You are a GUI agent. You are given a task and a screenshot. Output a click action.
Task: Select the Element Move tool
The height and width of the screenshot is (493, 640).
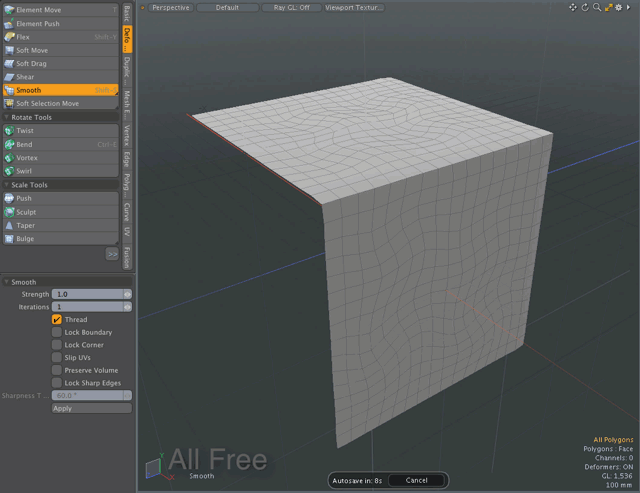[x=60, y=10]
